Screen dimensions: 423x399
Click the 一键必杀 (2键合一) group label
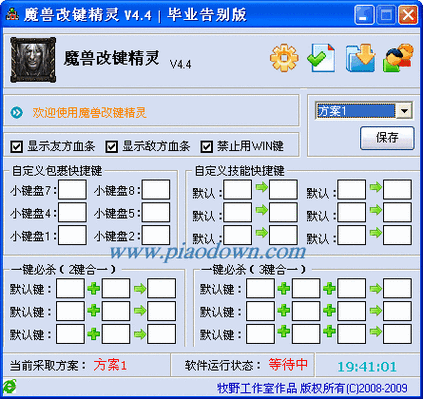point(63,269)
